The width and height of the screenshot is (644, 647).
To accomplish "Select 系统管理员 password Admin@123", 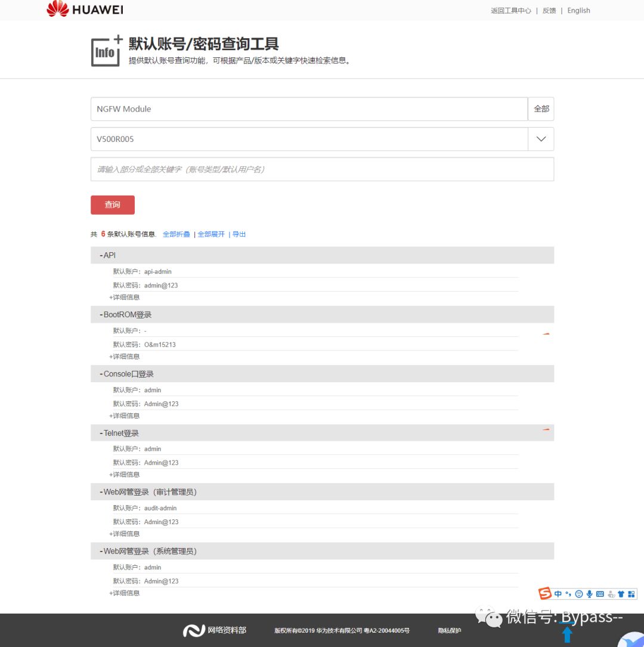I will click(162, 581).
